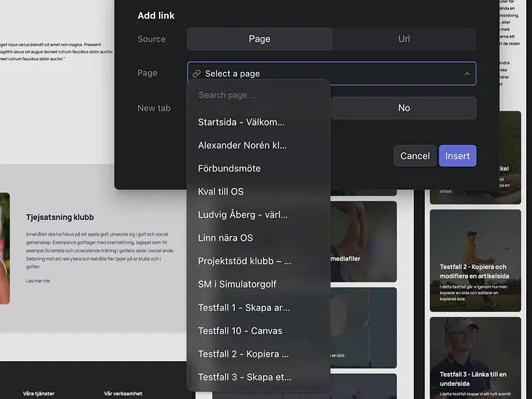Click the Search page input field
532x399 pixels.
tap(258, 95)
